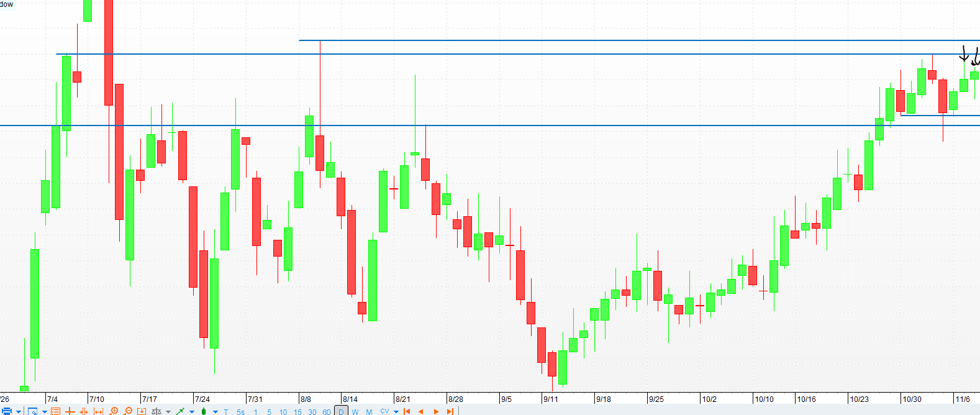Click the 8/8 date label on time axis
The image size is (980, 415).
(x=306, y=399)
